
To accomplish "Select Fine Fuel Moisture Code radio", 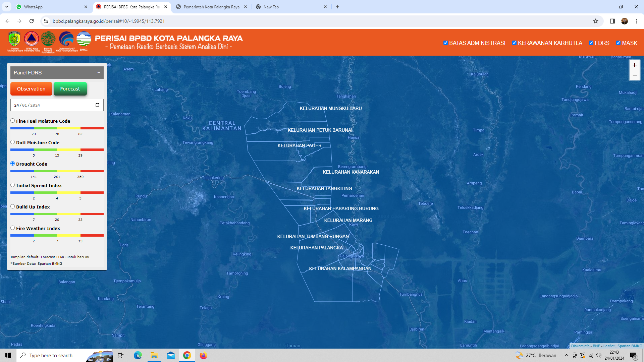I will [13, 121].
